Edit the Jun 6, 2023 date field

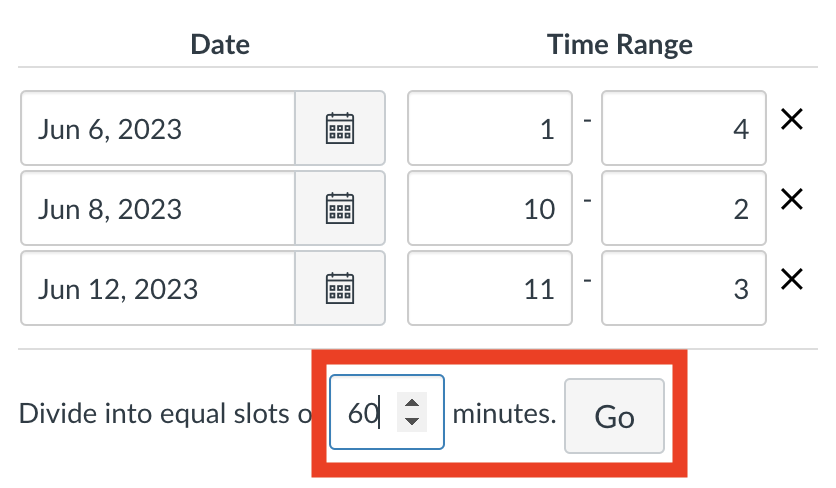click(x=158, y=128)
